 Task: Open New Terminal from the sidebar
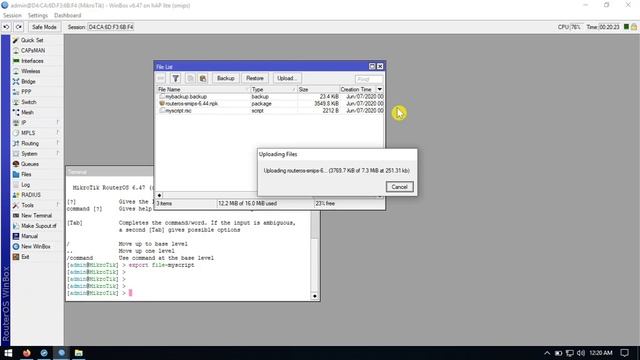(x=36, y=216)
